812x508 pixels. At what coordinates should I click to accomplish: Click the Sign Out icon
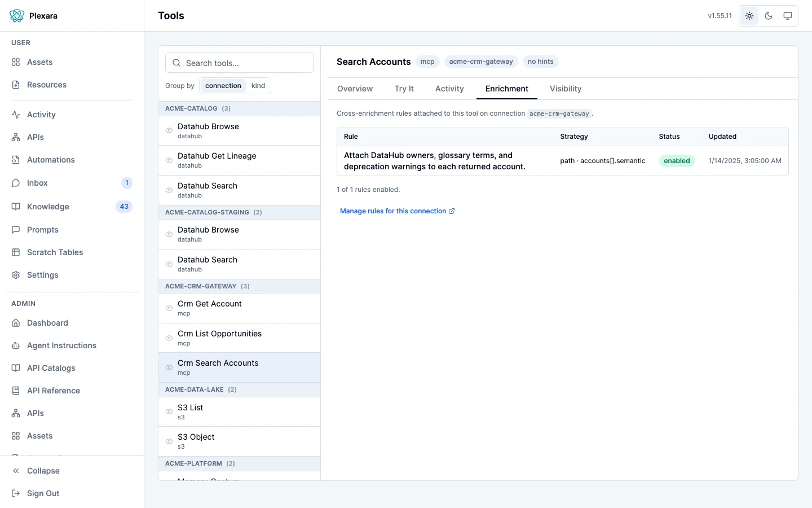coord(16,493)
